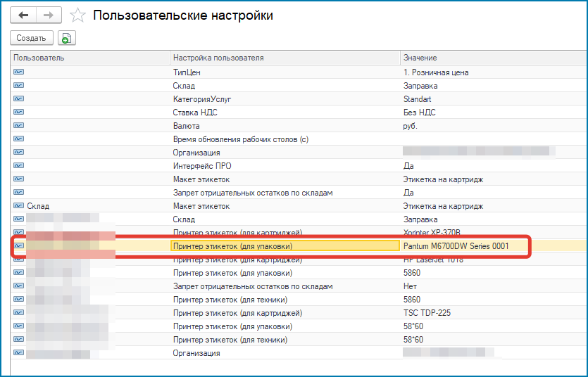Click the forward navigation arrow
The width and height of the screenshot is (588, 377).
[x=48, y=14]
